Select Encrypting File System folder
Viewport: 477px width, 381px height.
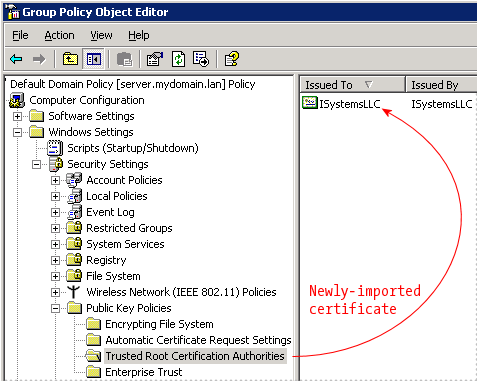tap(159, 324)
